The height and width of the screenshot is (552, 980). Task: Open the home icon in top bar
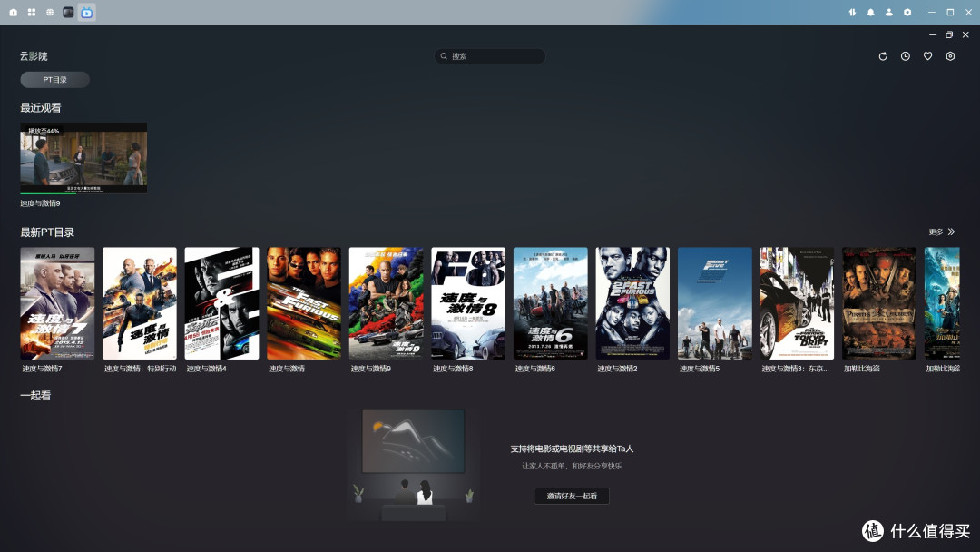pyautogui.click(x=13, y=13)
